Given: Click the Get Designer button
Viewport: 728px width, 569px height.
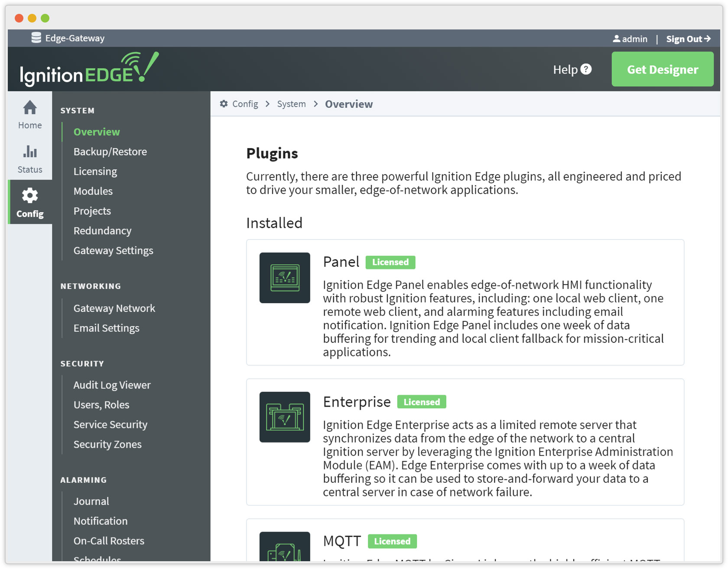Looking at the screenshot, I should click(663, 69).
